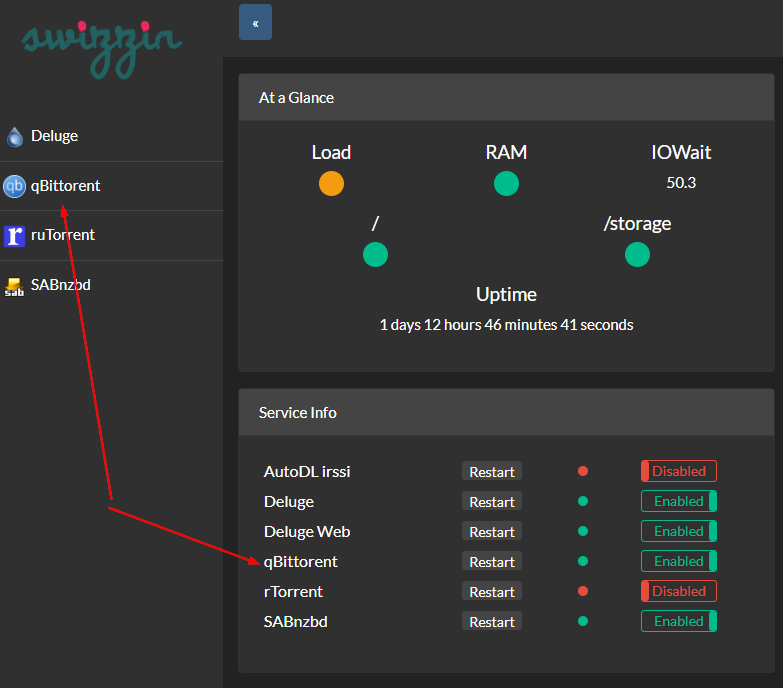The width and height of the screenshot is (783, 688).
Task: Toggle rTorrent Disabled switch
Action: 679,591
